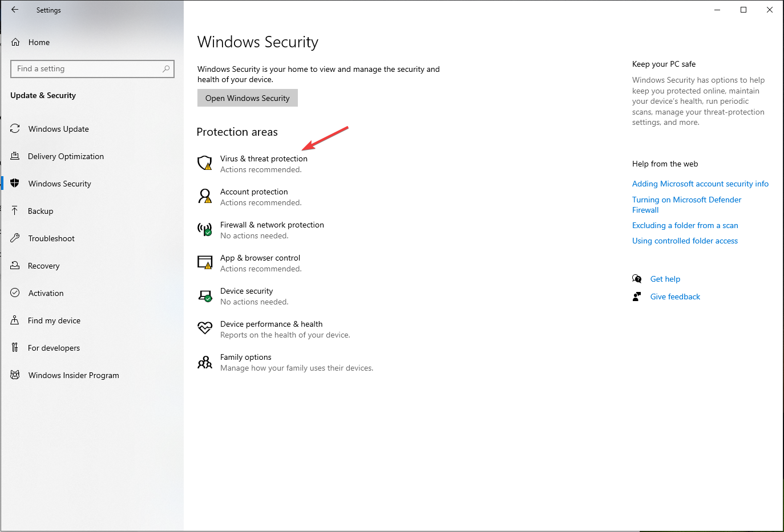Click the Get help chat icon
This screenshot has width=784, height=532.
pos(637,279)
